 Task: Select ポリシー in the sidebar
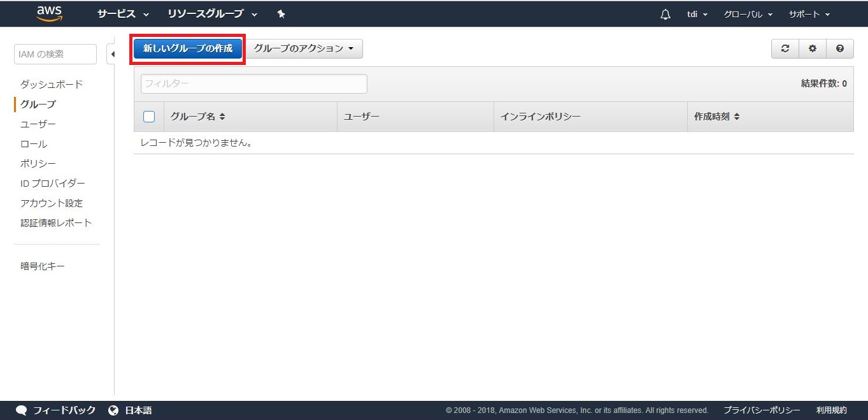pos(38,164)
